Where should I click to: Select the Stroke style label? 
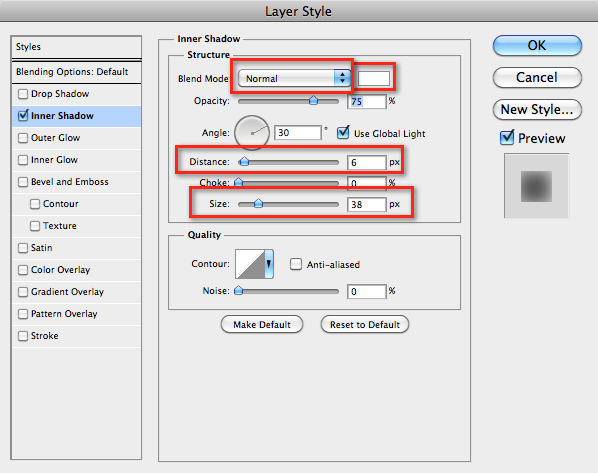(x=45, y=336)
